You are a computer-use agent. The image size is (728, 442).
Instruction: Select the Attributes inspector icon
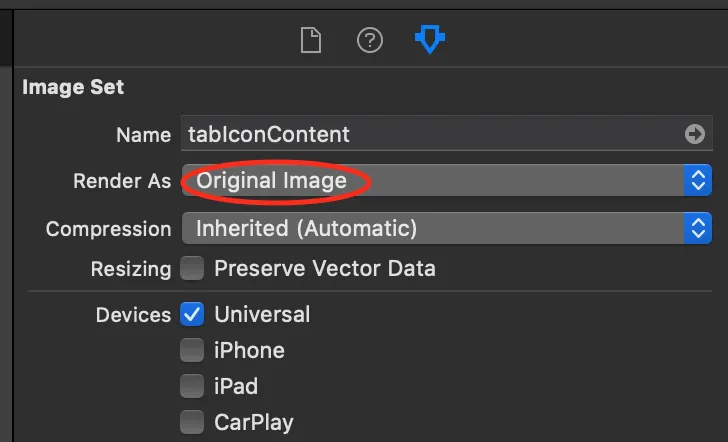[x=430, y=41]
